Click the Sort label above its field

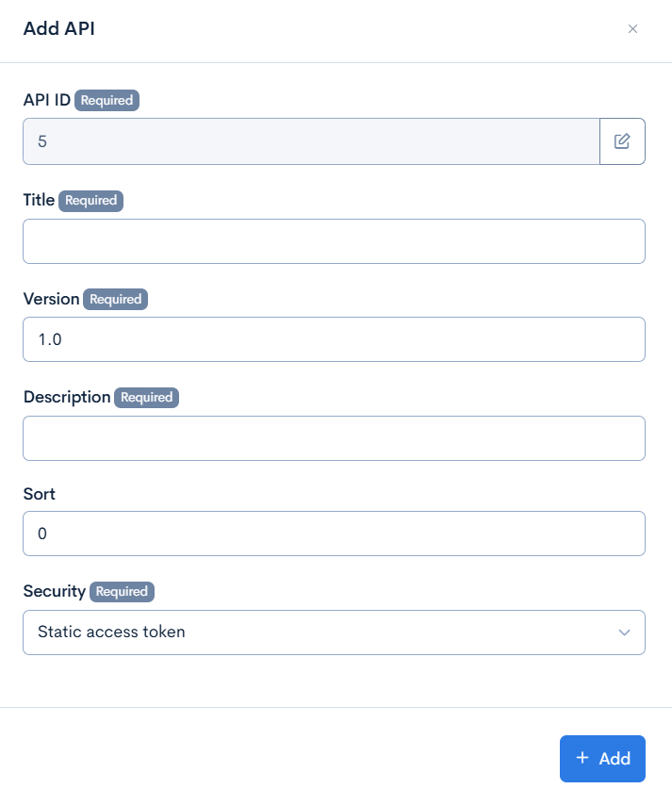[x=38, y=493]
